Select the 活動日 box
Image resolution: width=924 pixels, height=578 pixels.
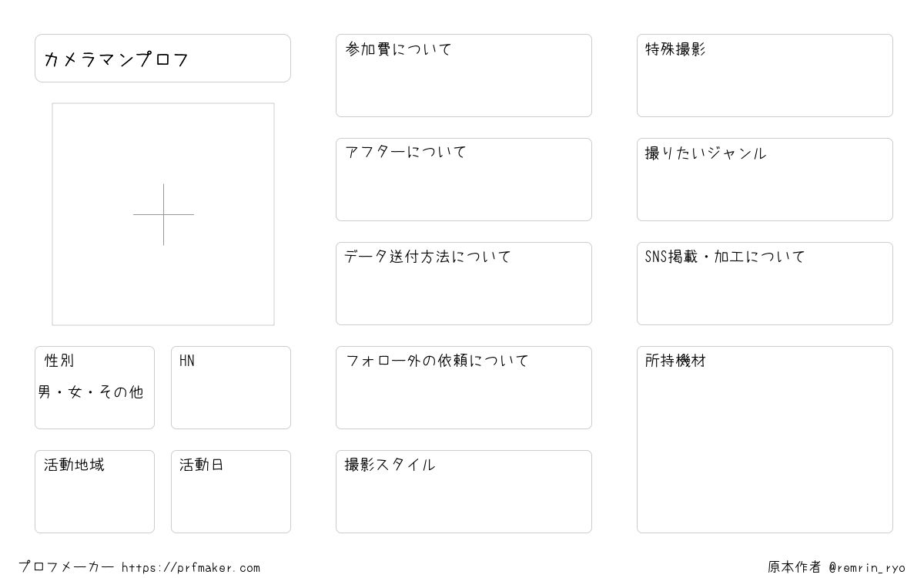pyautogui.click(x=231, y=492)
